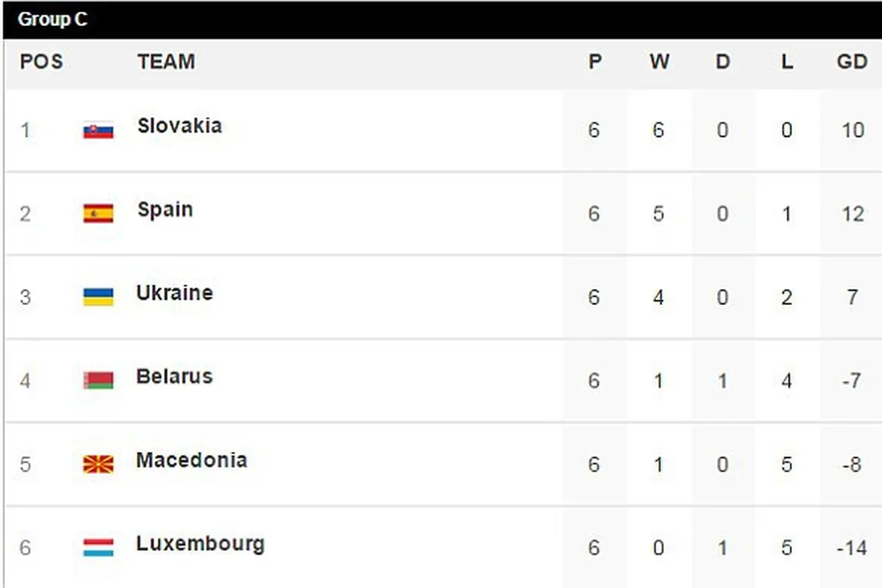The image size is (882, 588).
Task: Click the Group C header bar
Action: 441,19
